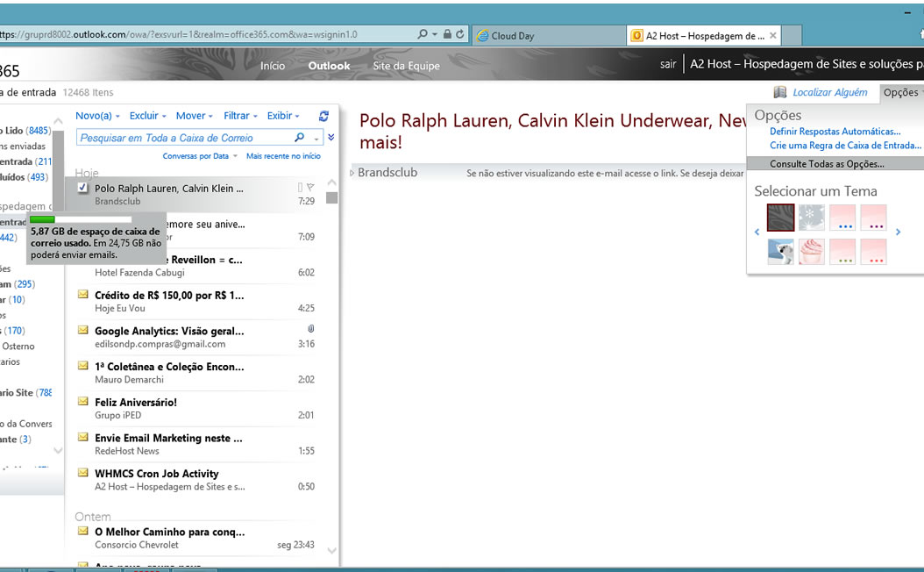Viewport: 924px width, 572px height.
Task: Uncheck the Polo Ralph Lauren message checkbox
Action: tap(82, 188)
